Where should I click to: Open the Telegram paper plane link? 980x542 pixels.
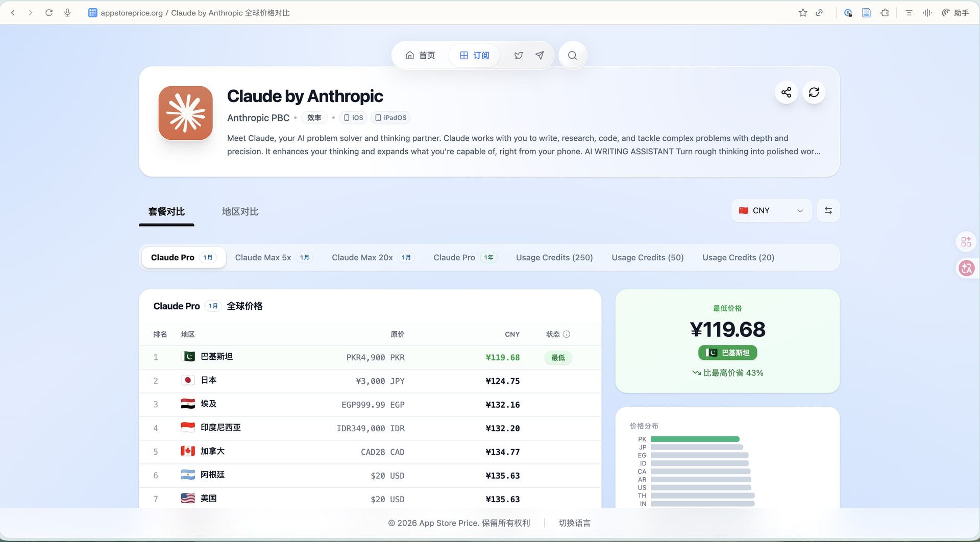(540, 56)
